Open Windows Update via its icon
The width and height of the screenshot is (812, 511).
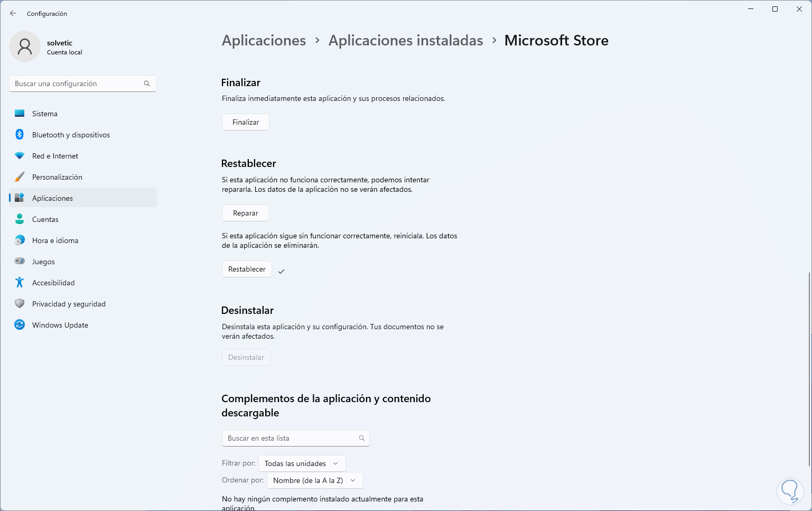20,324
